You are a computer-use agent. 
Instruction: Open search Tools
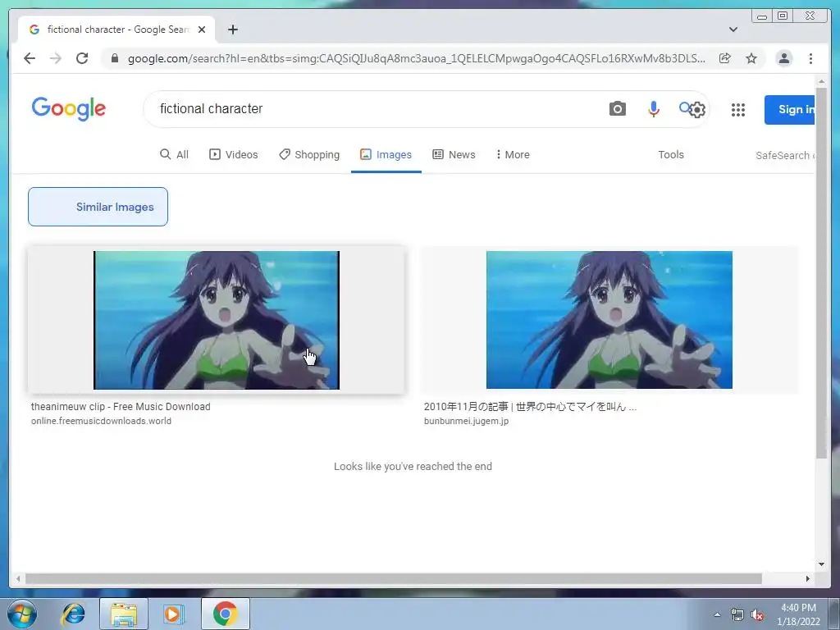[671, 154]
